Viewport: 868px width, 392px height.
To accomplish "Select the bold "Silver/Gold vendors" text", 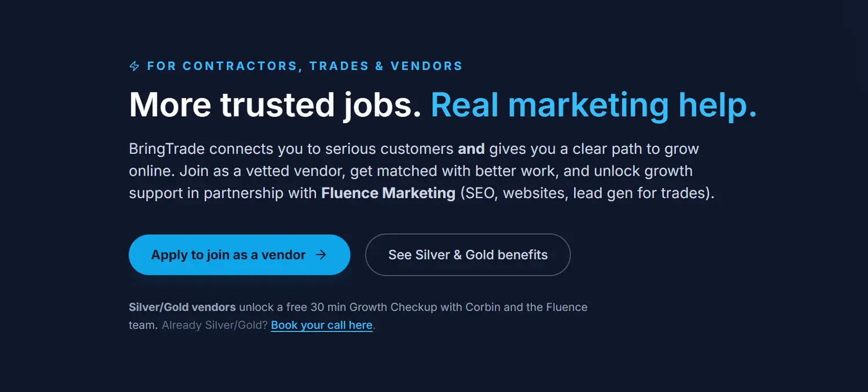I will pos(182,307).
